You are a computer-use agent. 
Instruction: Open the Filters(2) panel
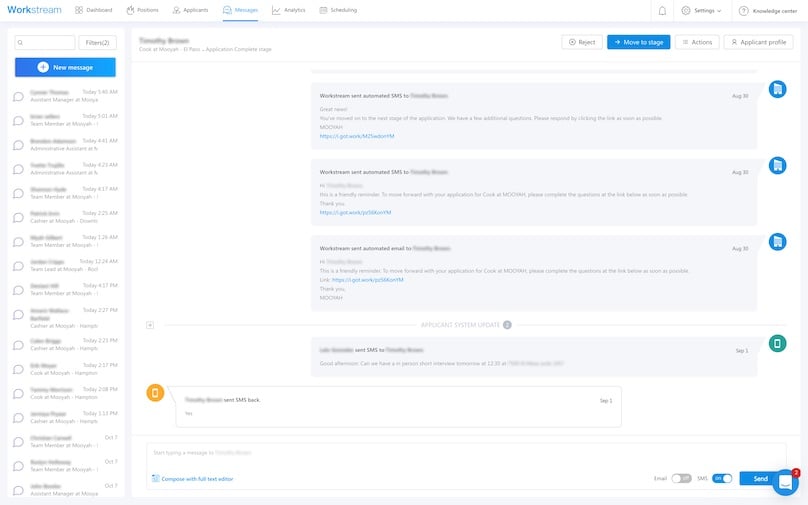tap(97, 43)
